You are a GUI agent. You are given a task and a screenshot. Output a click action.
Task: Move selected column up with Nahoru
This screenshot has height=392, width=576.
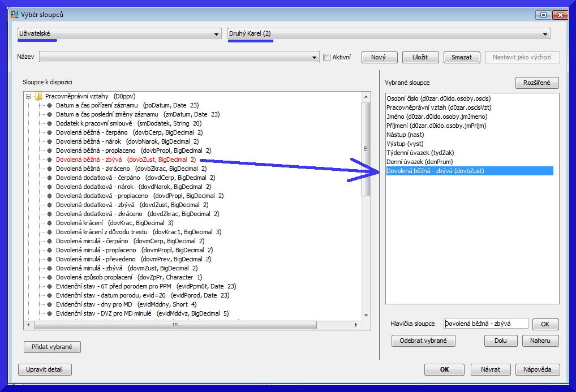click(x=540, y=341)
